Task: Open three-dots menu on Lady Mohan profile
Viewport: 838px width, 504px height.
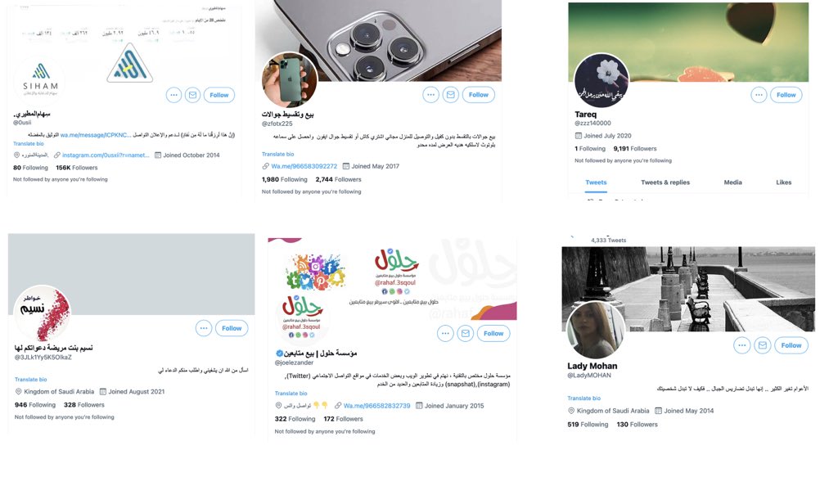Action: pyautogui.click(x=741, y=345)
